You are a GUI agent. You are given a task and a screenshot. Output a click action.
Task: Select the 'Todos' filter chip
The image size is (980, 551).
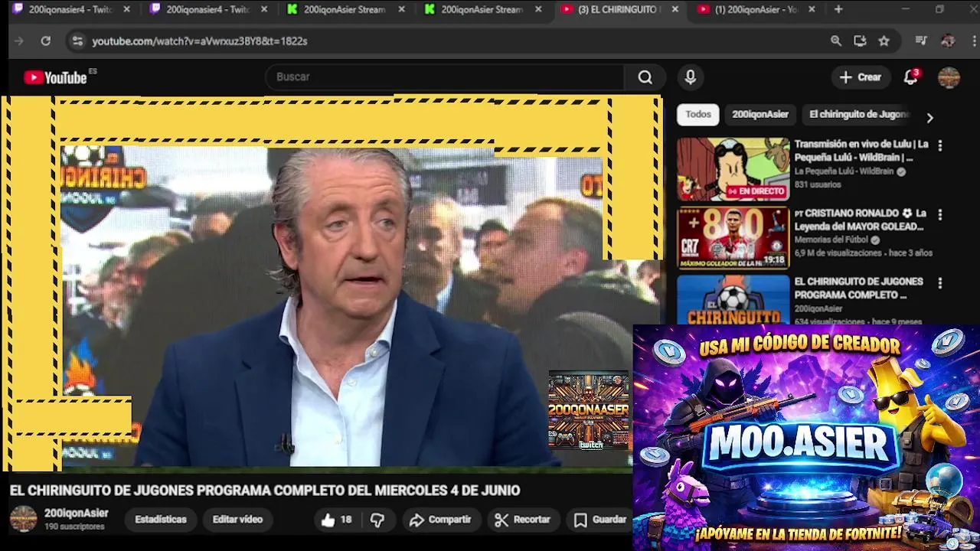click(697, 114)
